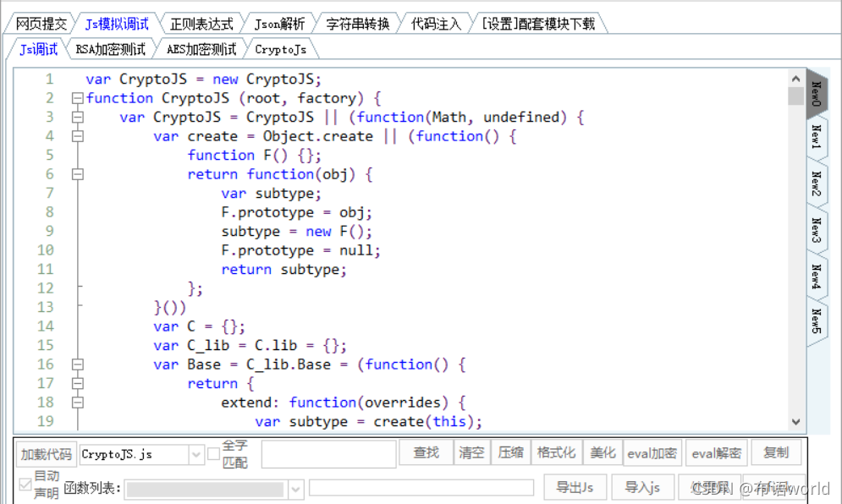
Task: Click the 导出Js button
Action: [x=575, y=487]
